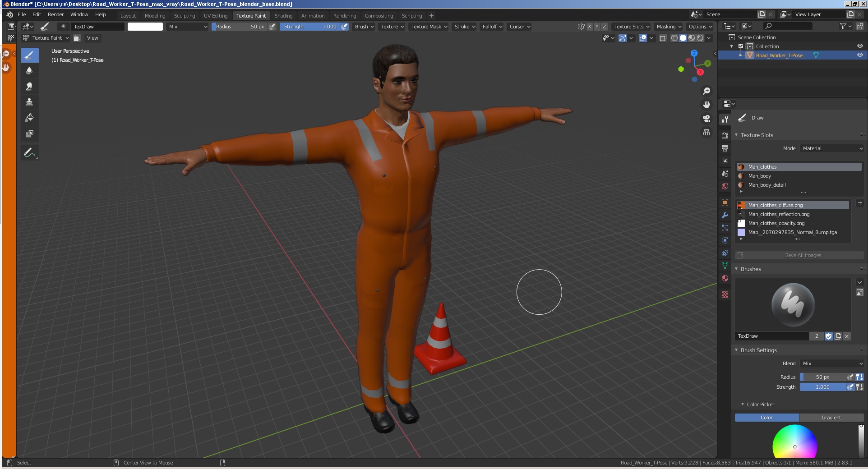Viewport: 868px width, 469px height.
Task: Select the Soften tool
Action: (29, 71)
